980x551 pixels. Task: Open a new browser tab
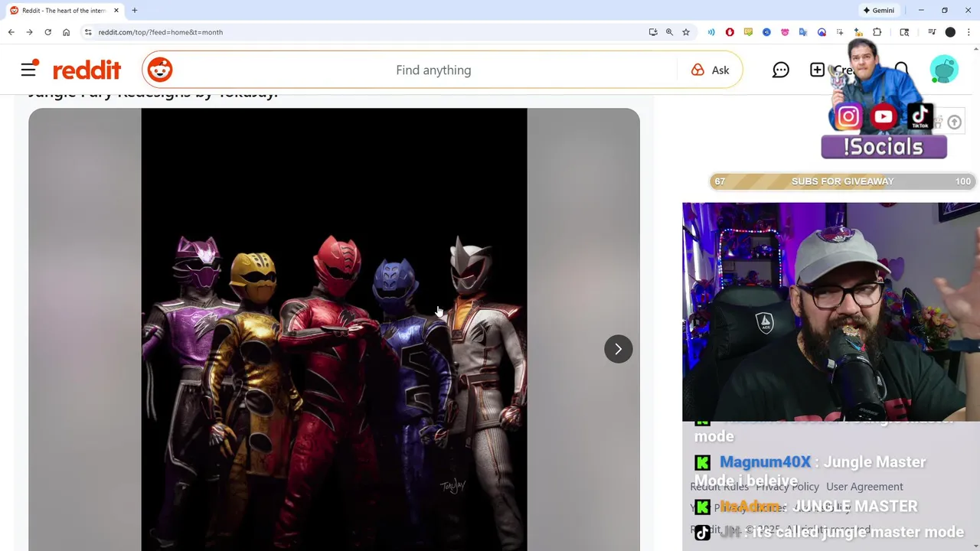point(135,11)
